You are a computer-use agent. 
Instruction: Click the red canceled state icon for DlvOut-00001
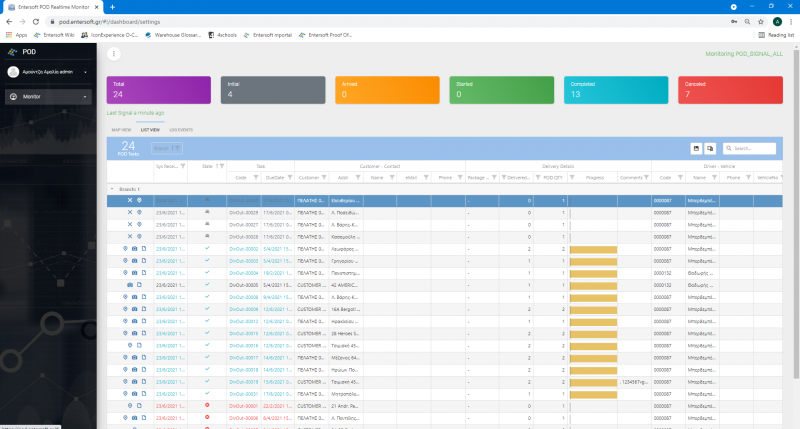coord(207,406)
